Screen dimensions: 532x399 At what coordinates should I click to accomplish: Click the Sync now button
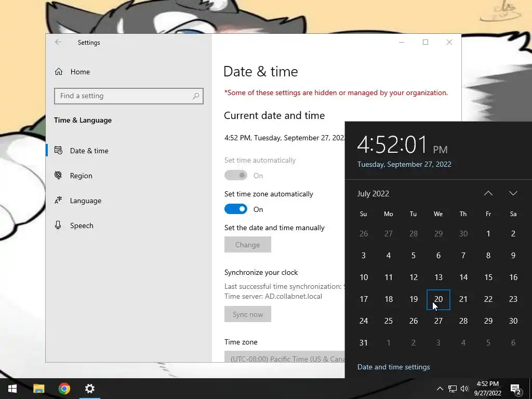coord(248,314)
